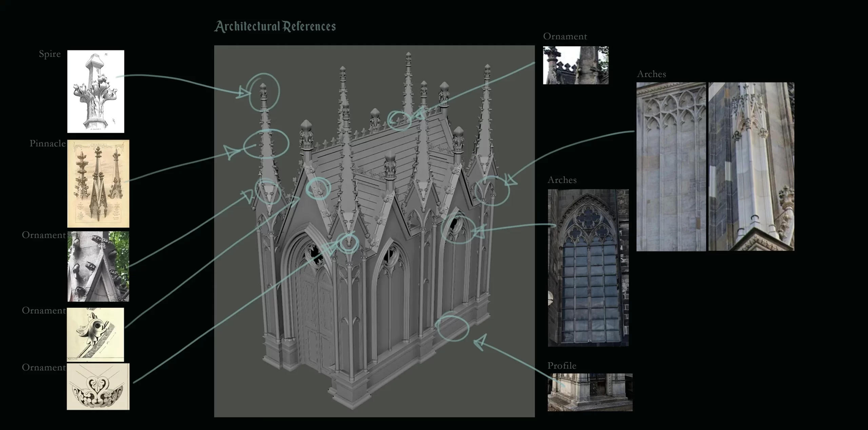Open the Pinnacle drawing reference image
The height and width of the screenshot is (430, 868).
click(98, 184)
